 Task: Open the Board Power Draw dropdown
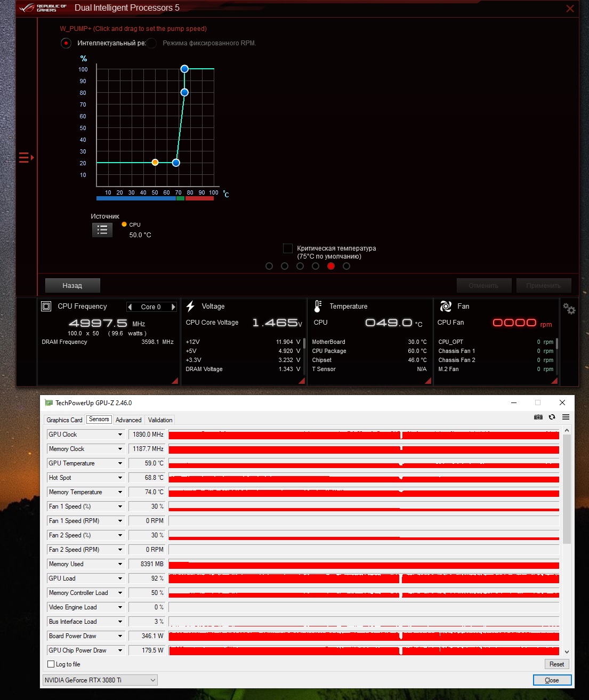[120, 636]
